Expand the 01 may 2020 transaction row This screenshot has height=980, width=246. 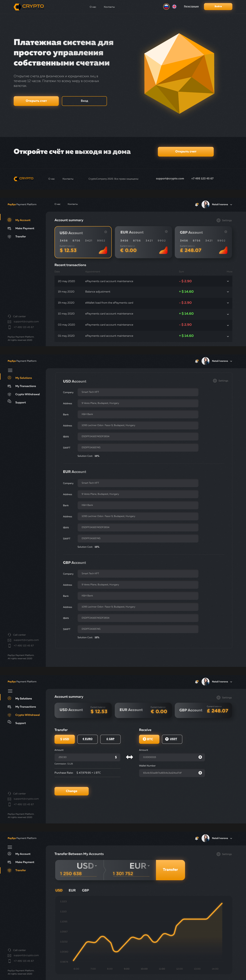[228, 336]
